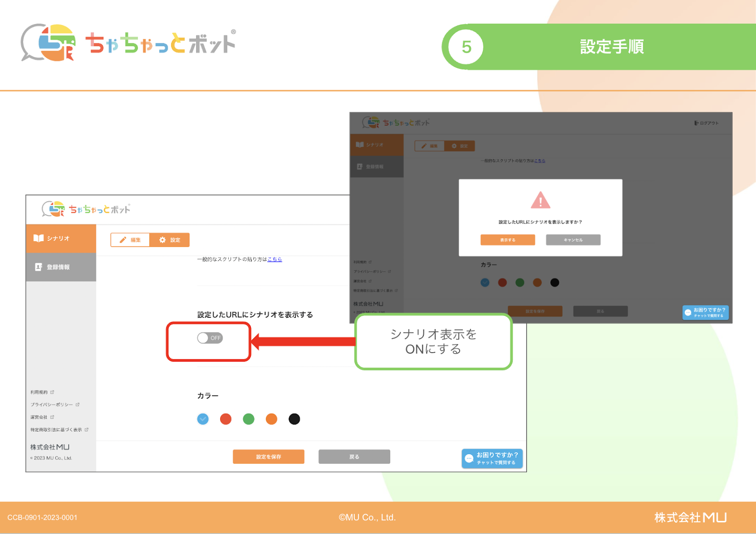Image resolution: width=756 pixels, height=534 pixels.
Task: Click the profile icon beside 登録情報
Action: 39,267
